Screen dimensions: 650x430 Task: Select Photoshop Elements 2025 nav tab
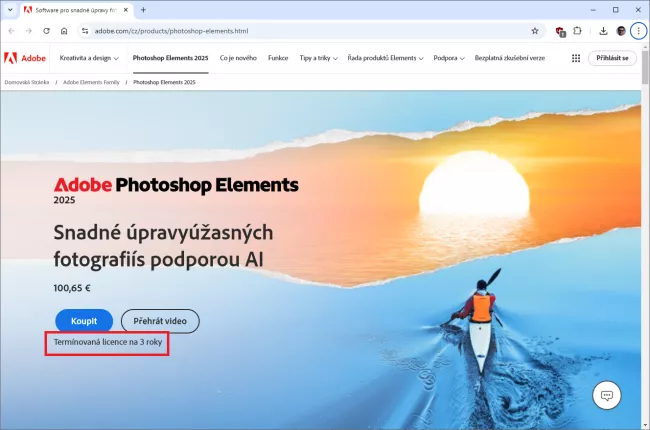coord(170,58)
